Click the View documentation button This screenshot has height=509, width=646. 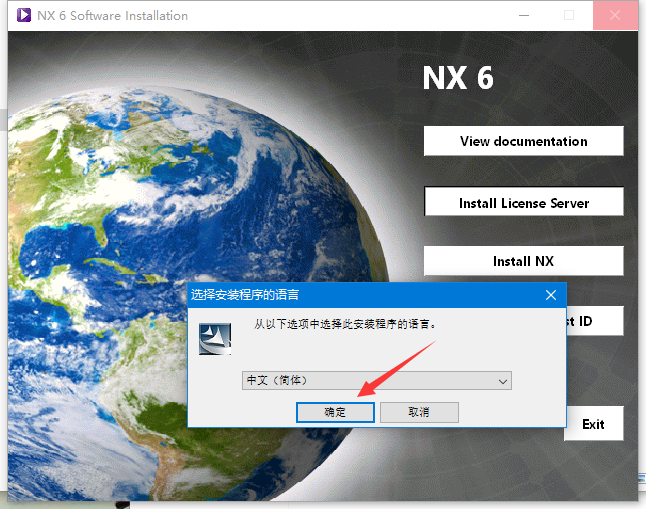(523, 141)
